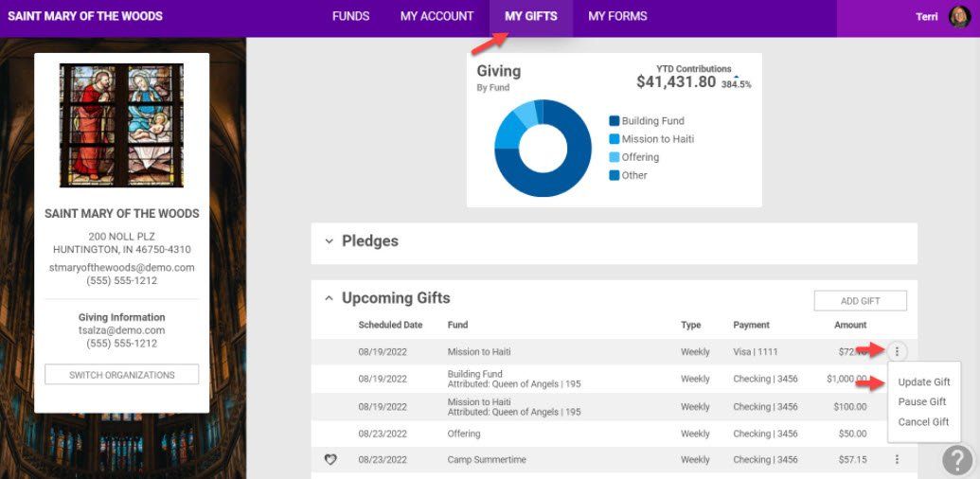Choose Pause Gift from the menu

[922, 402]
